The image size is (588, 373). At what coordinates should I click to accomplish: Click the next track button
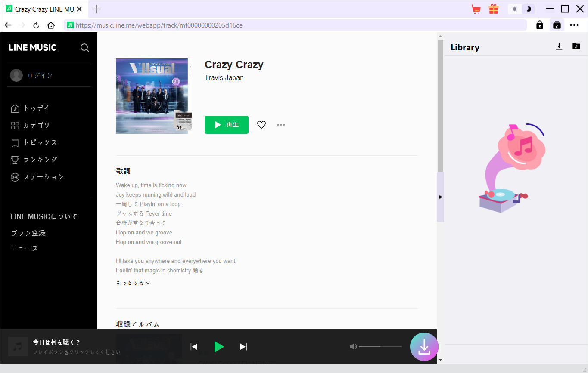point(243,347)
